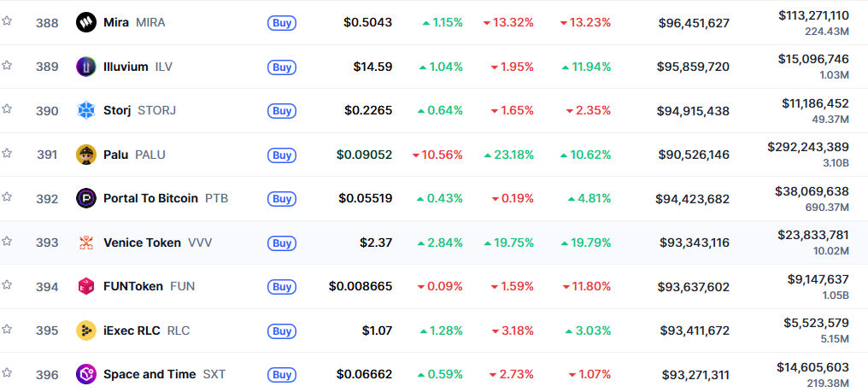Click the Illuvium coin logo icon
This screenshot has width=868, height=392.
point(86,67)
